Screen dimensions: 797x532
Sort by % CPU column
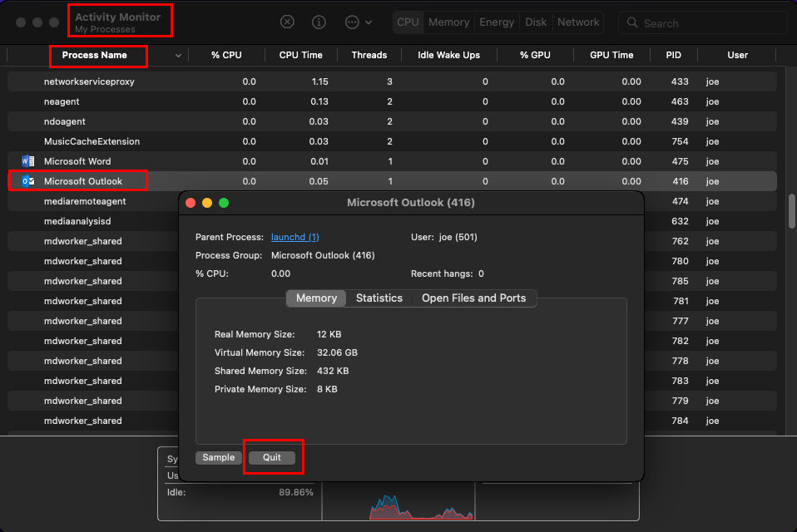pos(226,55)
